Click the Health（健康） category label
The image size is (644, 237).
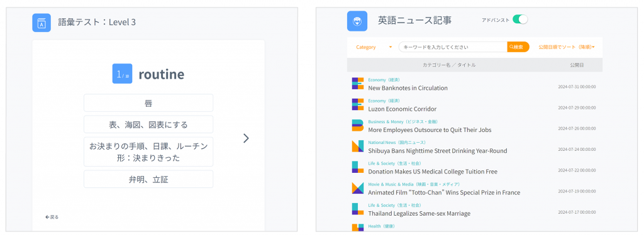(x=381, y=226)
